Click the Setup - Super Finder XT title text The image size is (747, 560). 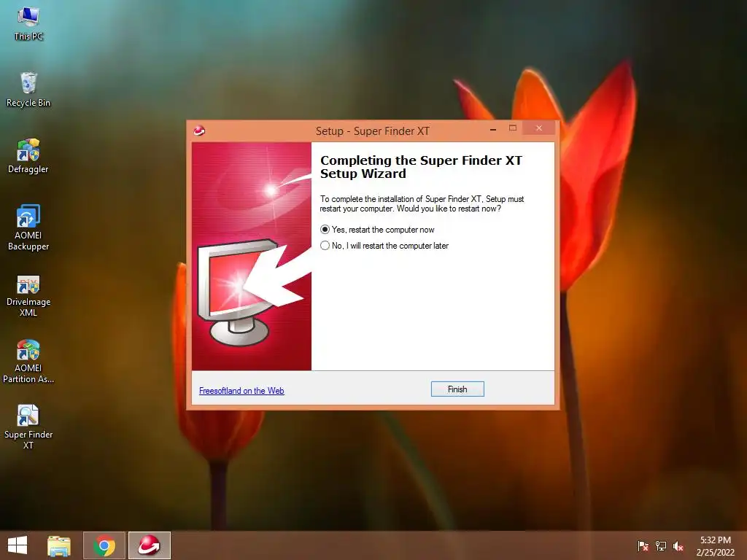pyautogui.click(x=373, y=131)
